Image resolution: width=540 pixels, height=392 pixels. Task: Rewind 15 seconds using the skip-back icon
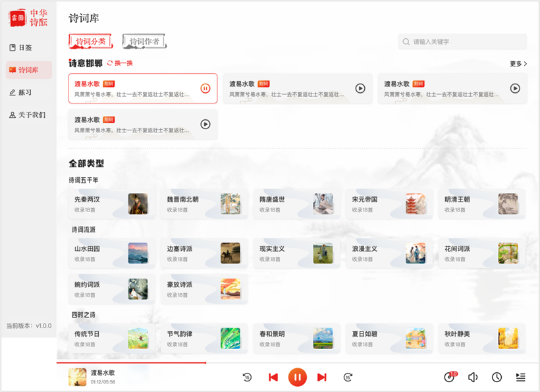pyautogui.click(x=247, y=377)
